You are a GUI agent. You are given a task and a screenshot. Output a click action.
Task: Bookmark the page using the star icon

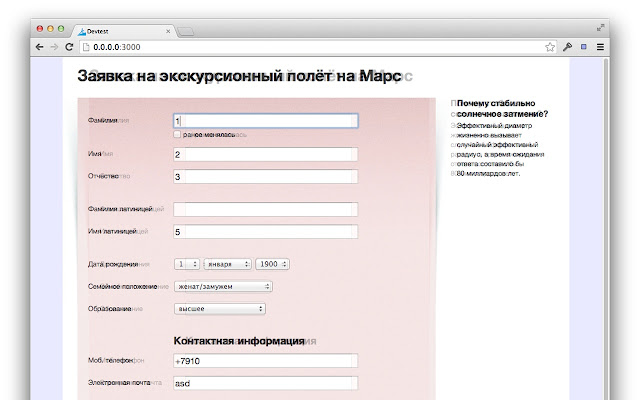coord(550,47)
